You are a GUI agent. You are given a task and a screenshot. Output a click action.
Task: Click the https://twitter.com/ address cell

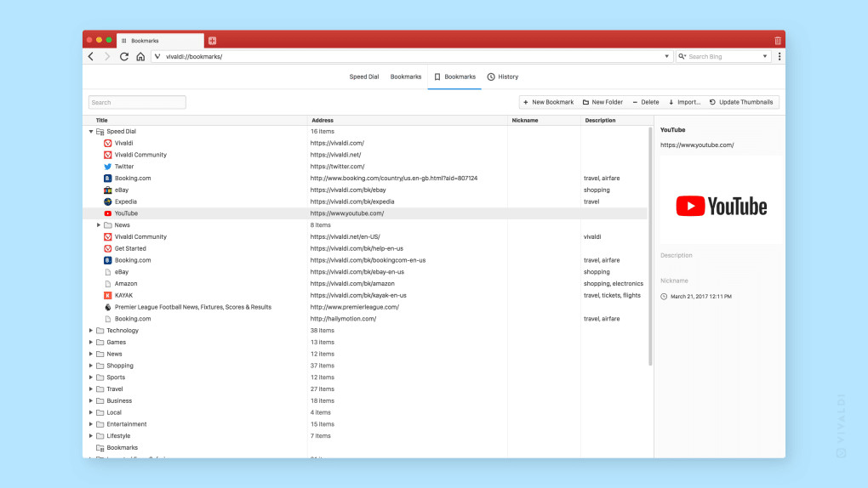[337, 166]
